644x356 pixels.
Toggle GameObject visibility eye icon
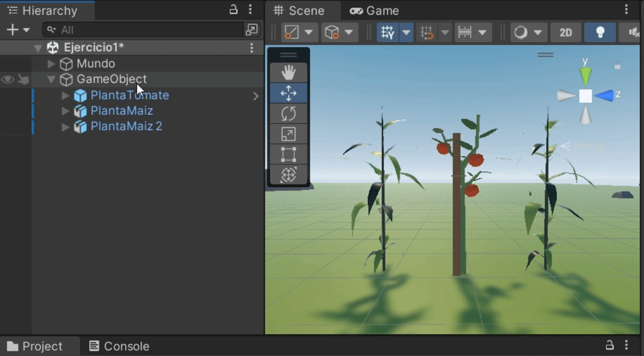tap(8, 80)
